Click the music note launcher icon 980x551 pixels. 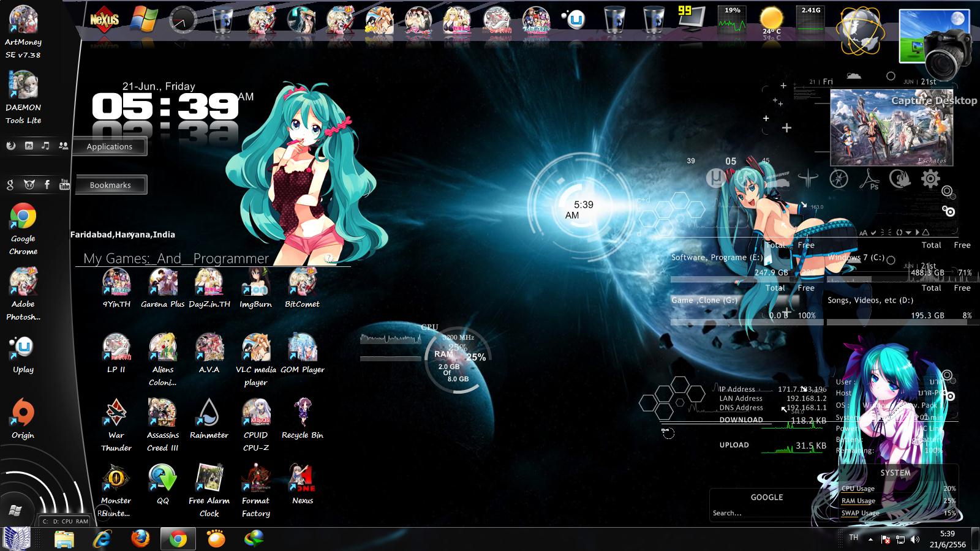45,146
